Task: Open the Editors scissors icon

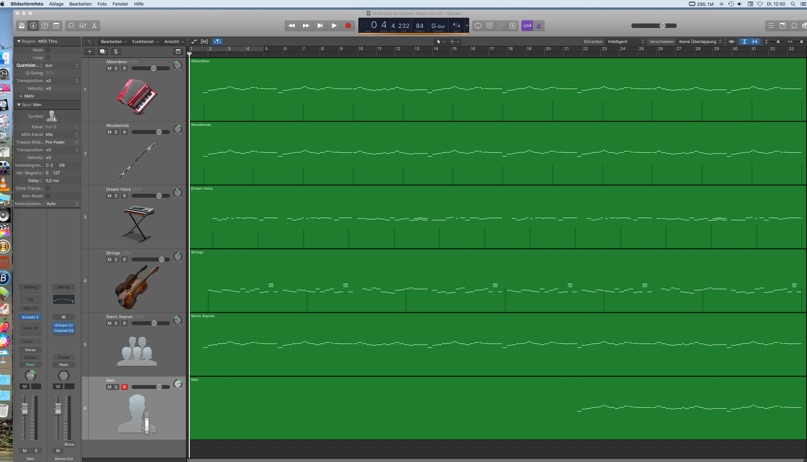Action: coord(94,25)
